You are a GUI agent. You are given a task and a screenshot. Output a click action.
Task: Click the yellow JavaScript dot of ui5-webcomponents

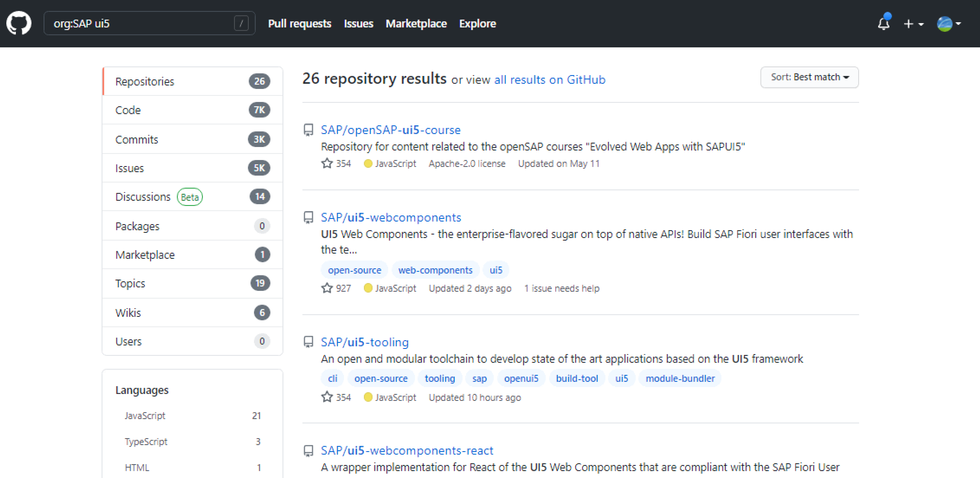pos(368,288)
